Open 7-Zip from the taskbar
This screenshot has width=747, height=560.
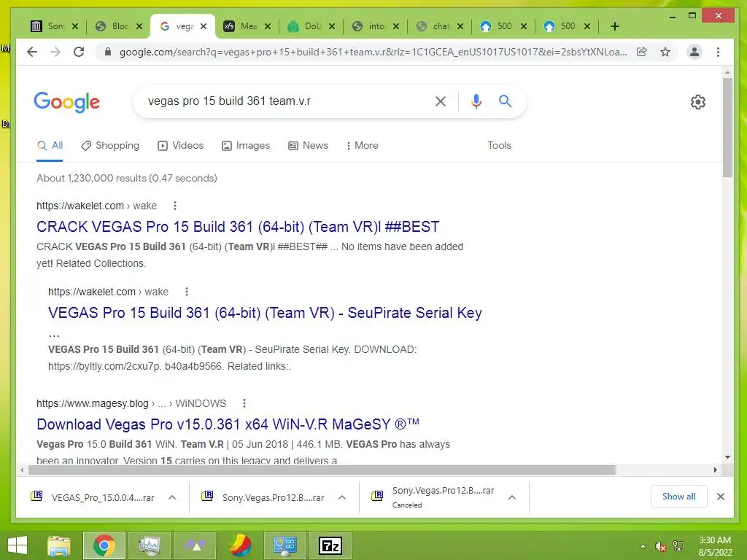[330, 545]
